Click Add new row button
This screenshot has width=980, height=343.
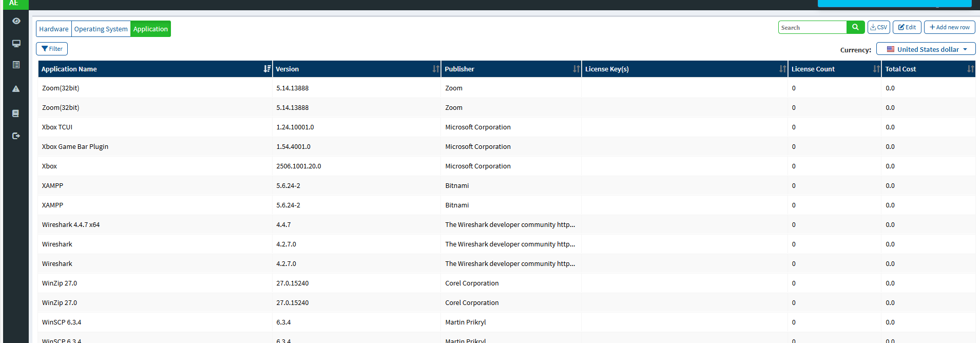point(950,27)
